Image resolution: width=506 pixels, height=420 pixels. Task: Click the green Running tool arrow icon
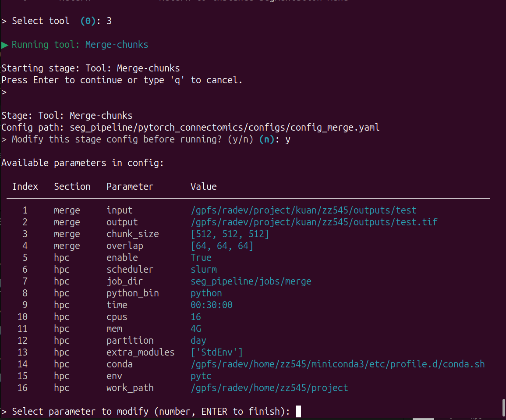4,45
